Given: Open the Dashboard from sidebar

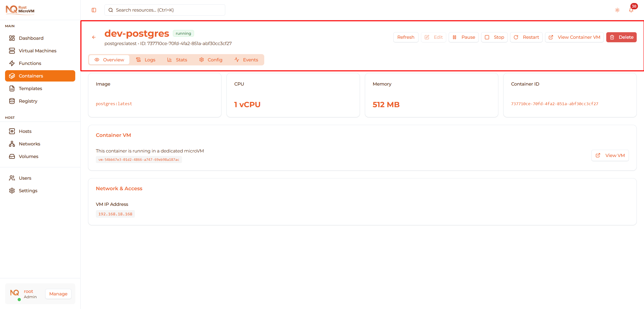Looking at the screenshot, I should coord(31,38).
